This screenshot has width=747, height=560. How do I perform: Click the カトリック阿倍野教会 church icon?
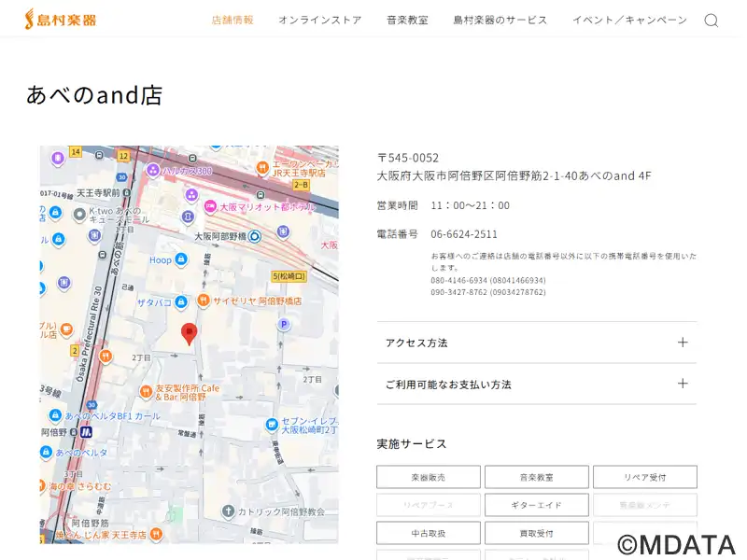(x=228, y=511)
